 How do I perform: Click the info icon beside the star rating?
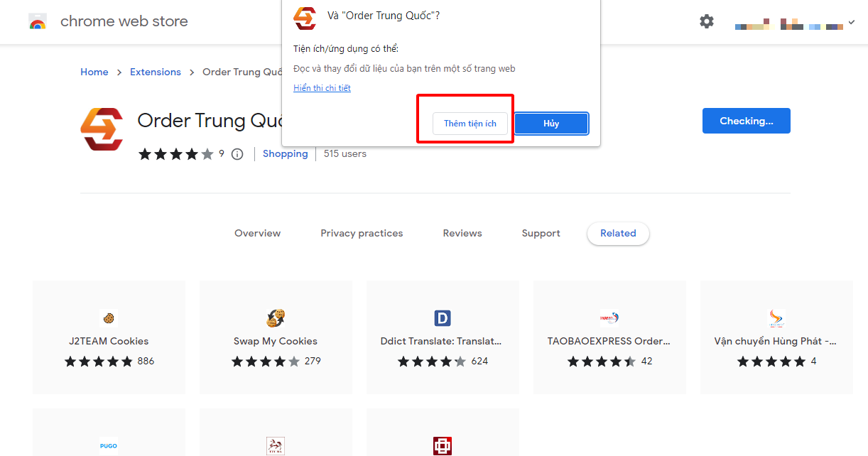(x=237, y=153)
